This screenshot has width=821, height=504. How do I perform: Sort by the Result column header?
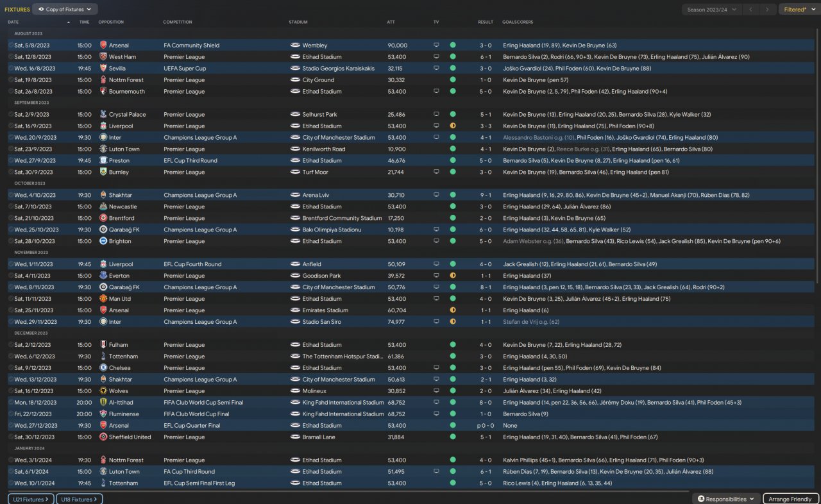click(x=486, y=22)
